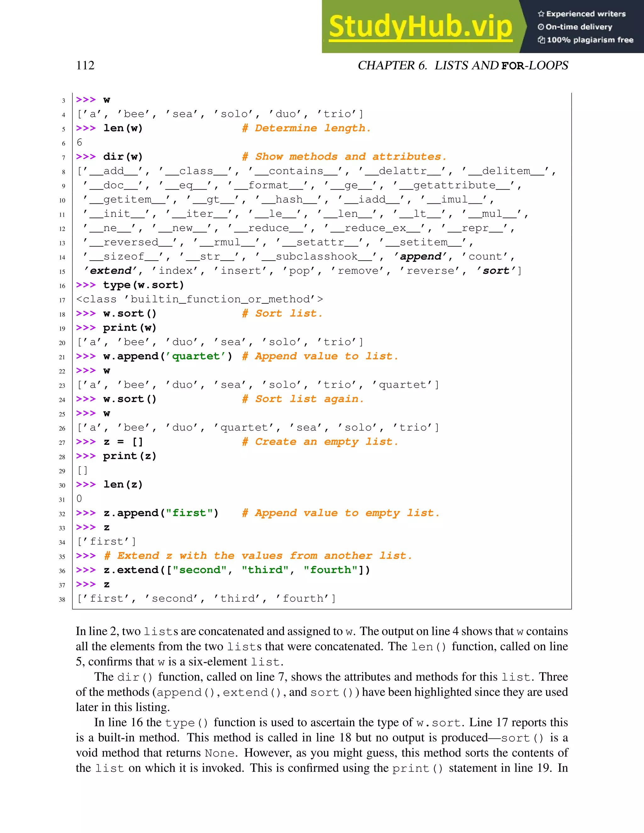This screenshot has width=644, height=833.
Task: Click the comment '# Sort list again.'
Action: (x=303, y=399)
